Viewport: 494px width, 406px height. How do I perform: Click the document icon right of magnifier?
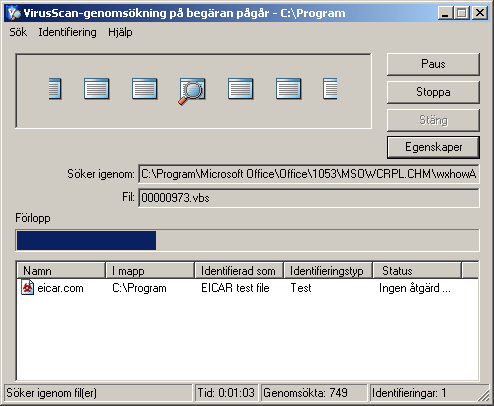pyautogui.click(x=240, y=89)
